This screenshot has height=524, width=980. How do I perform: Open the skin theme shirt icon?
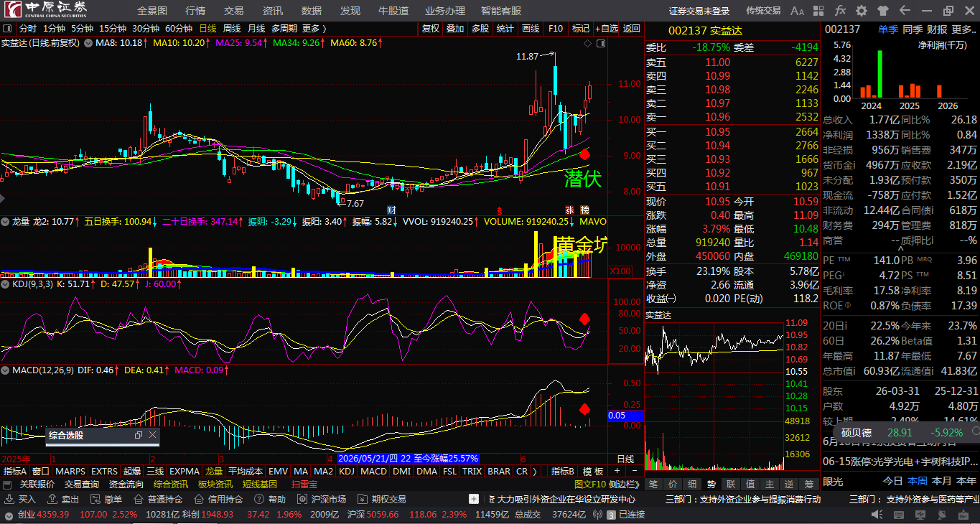[x=883, y=11]
